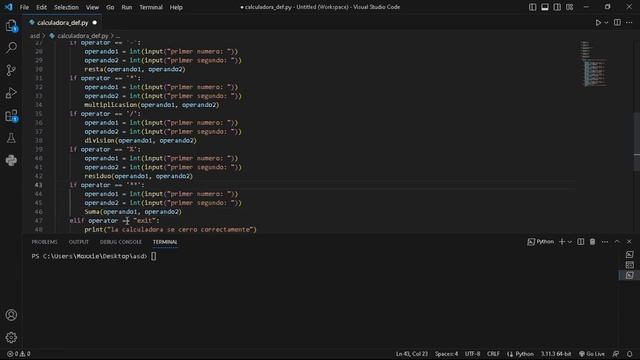Run the Python file with play button
The image size is (640, 360).
(598, 23)
